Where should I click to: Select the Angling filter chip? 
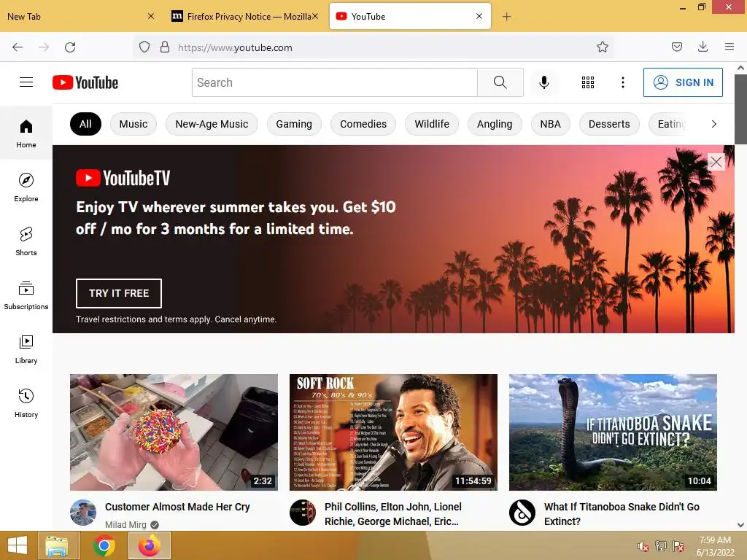(495, 124)
